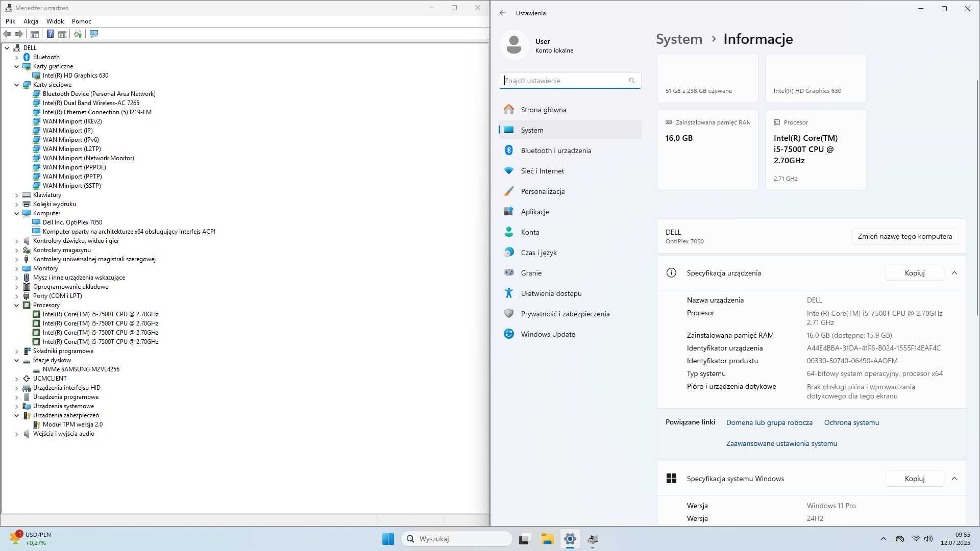This screenshot has height=551, width=980.
Task: Open the Plik menu
Action: [x=10, y=21]
